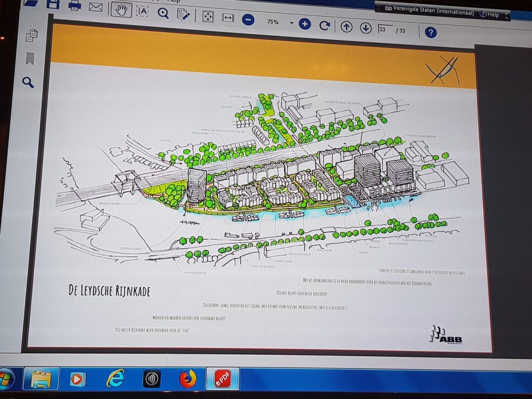Viewport: 532px width, 399px height.
Task: Email the PDF using envelope icon
Action: click(96, 7)
